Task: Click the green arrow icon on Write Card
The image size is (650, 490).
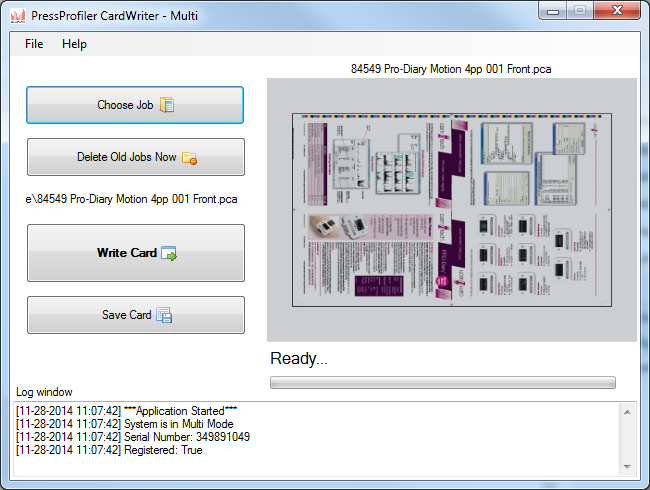Action: pyautogui.click(x=169, y=254)
